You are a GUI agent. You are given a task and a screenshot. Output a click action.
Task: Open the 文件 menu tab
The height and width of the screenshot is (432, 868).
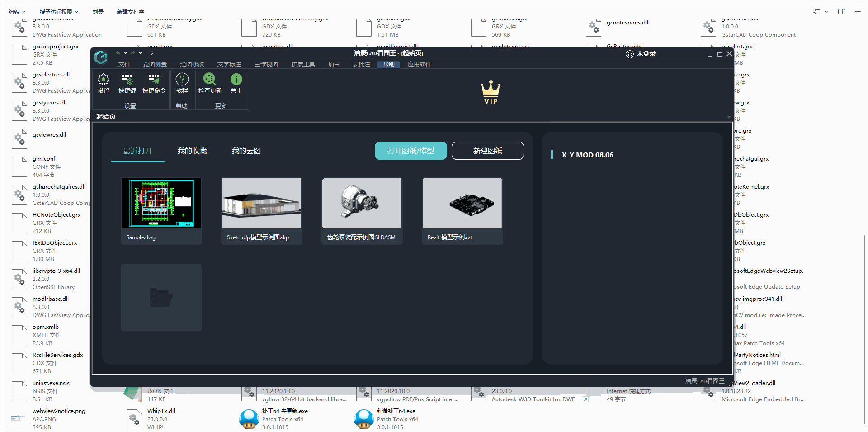[x=124, y=64]
